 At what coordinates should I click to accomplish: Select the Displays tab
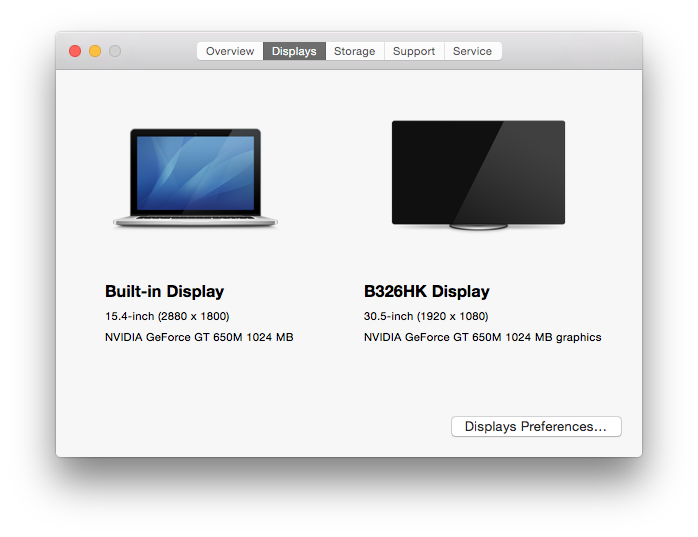[294, 51]
